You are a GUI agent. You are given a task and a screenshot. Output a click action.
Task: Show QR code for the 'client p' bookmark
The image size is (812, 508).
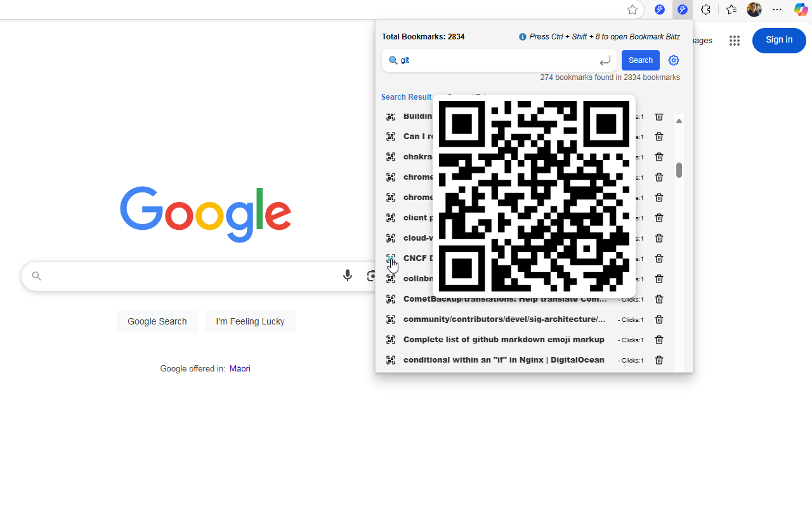(x=391, y=218)
